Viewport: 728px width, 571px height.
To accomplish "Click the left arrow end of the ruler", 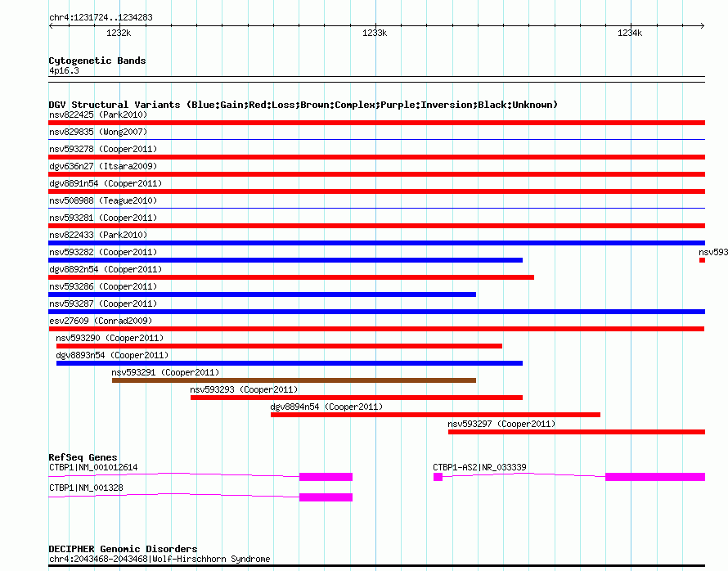I will (51, 26).
